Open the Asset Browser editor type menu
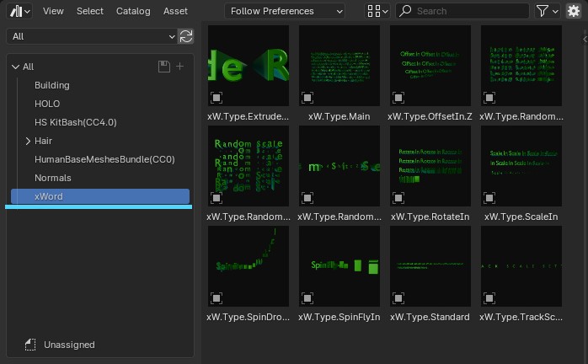This screenshot has height=364, width=588. click(x=19, y=11)
